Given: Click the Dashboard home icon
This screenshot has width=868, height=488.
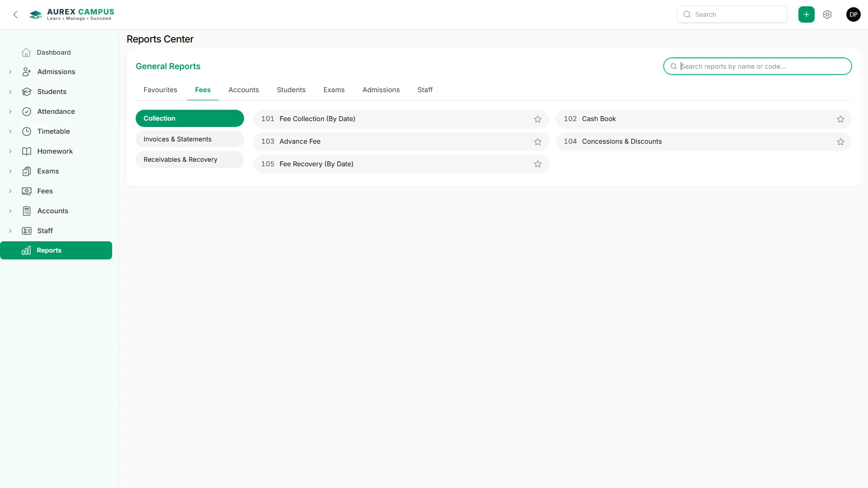Looking at the screenshot, I should coord(26,52).
